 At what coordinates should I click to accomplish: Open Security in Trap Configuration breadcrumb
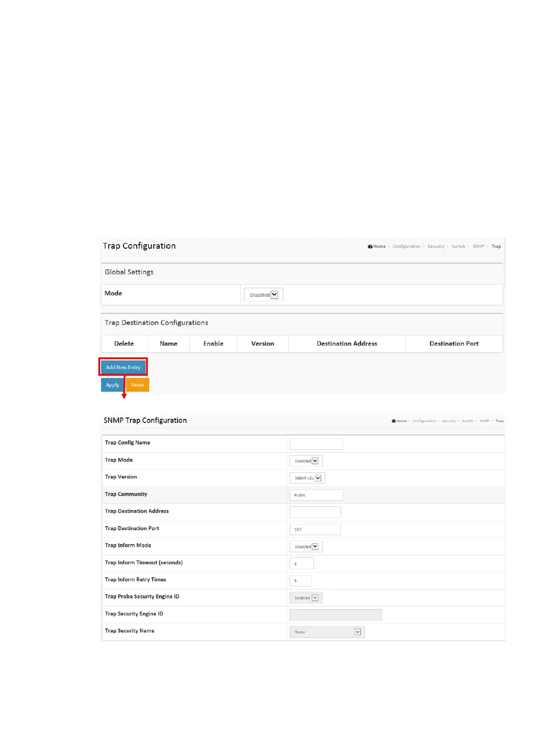tap(436, 246)
